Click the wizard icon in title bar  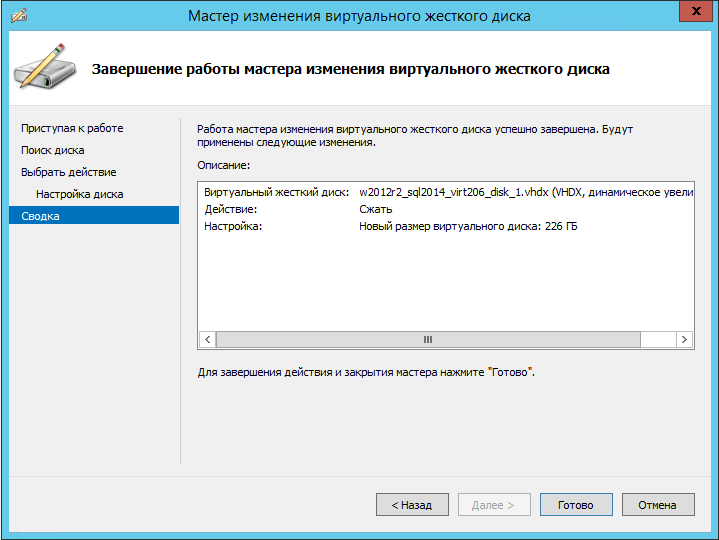tap(19, 16)
